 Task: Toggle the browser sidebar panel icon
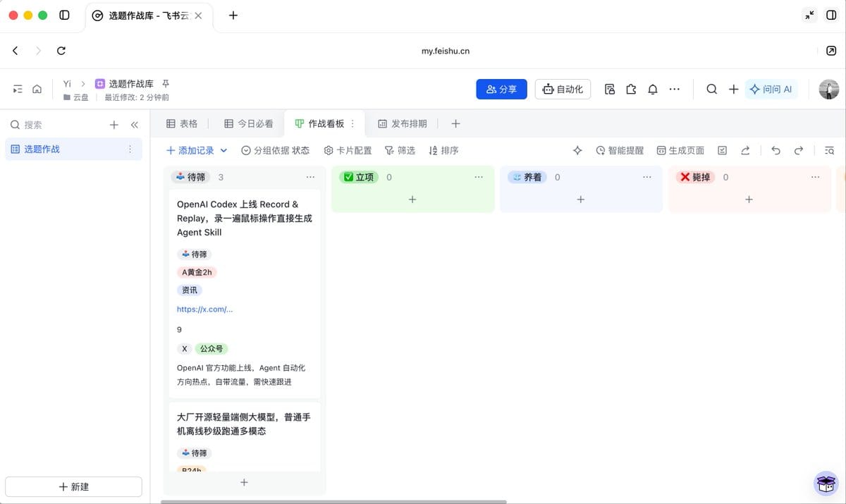tap(64, 15)
